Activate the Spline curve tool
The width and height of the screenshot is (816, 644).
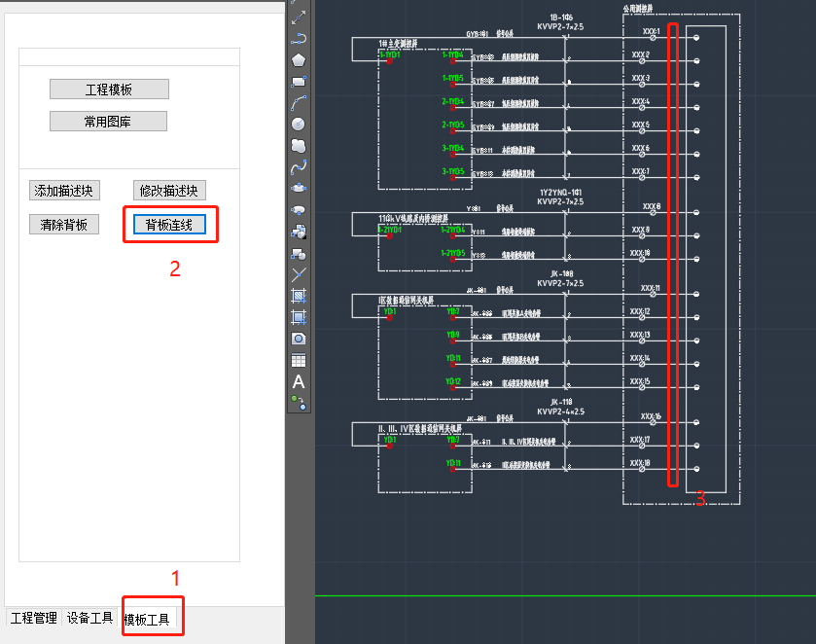[299, 166]
